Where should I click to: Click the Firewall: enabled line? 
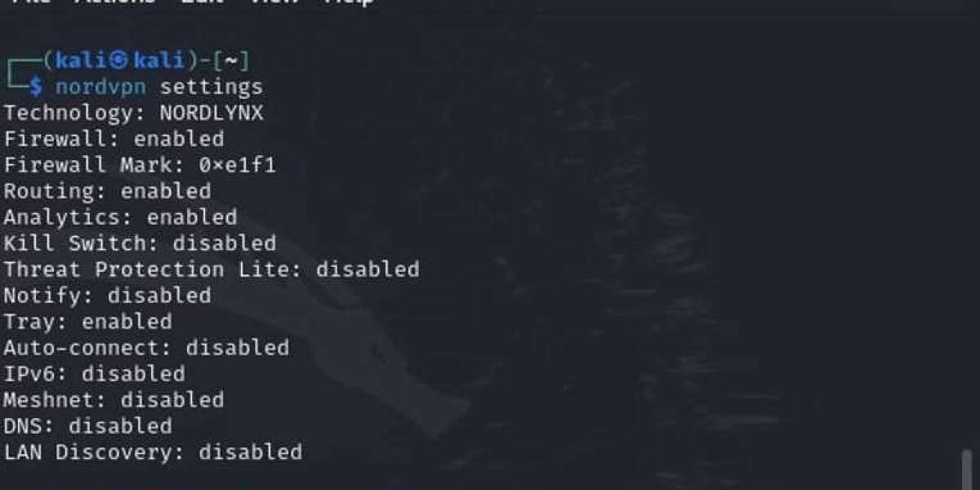click(x=114, y=139)
